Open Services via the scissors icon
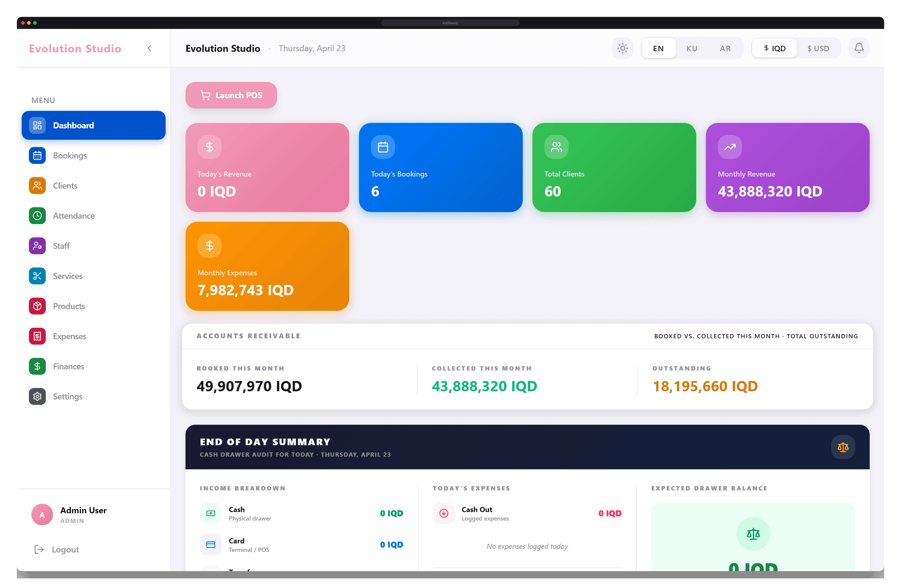The height and width of the screenshot is (588, 901). [37, 276]
